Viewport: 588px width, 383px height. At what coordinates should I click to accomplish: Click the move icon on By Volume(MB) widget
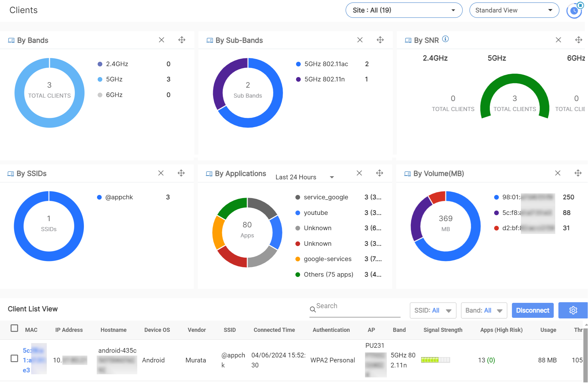point(578,173)
